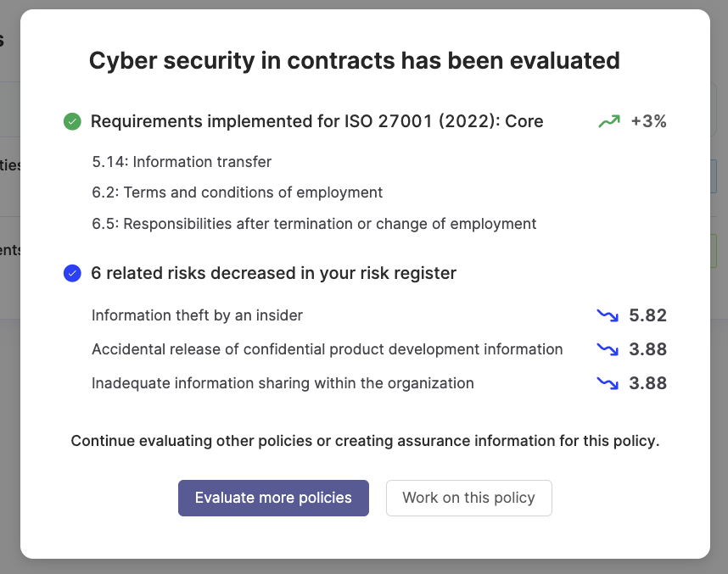Select Accidental release of confidential product information risk
The image size is (728, 574).
327,349
